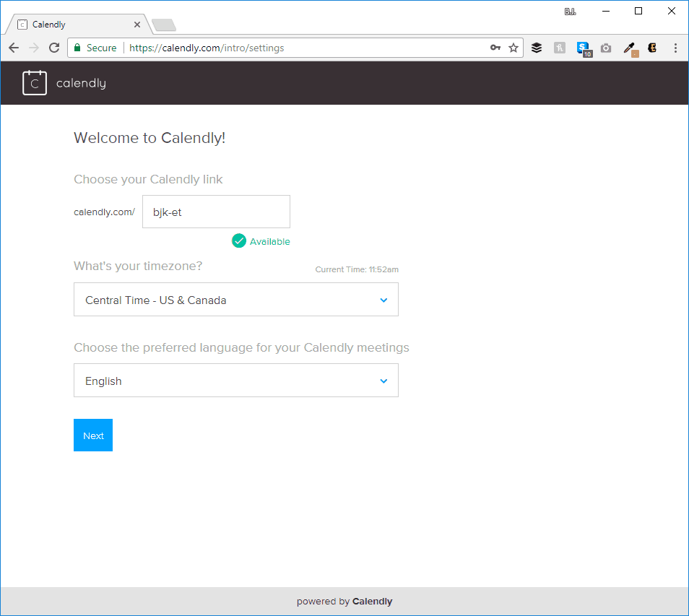Viewport: 689px width, 616px height.
Task: Expand the language dropdown chevron
Action: point(383,381)
